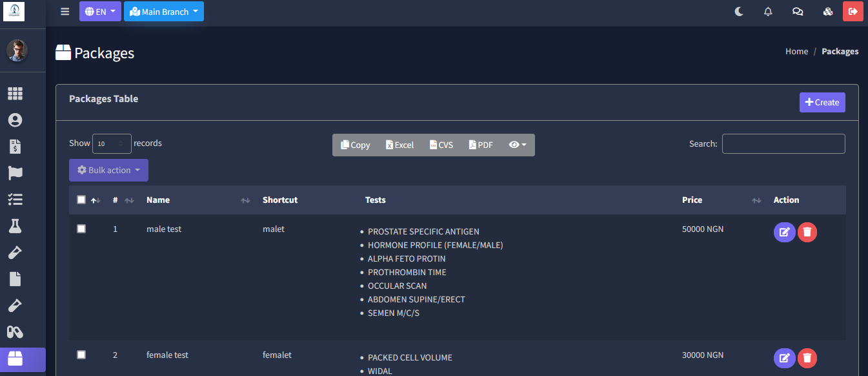Export table with Excel button
This screenshot has width=868, height=376.
click(x=399, y=145)
